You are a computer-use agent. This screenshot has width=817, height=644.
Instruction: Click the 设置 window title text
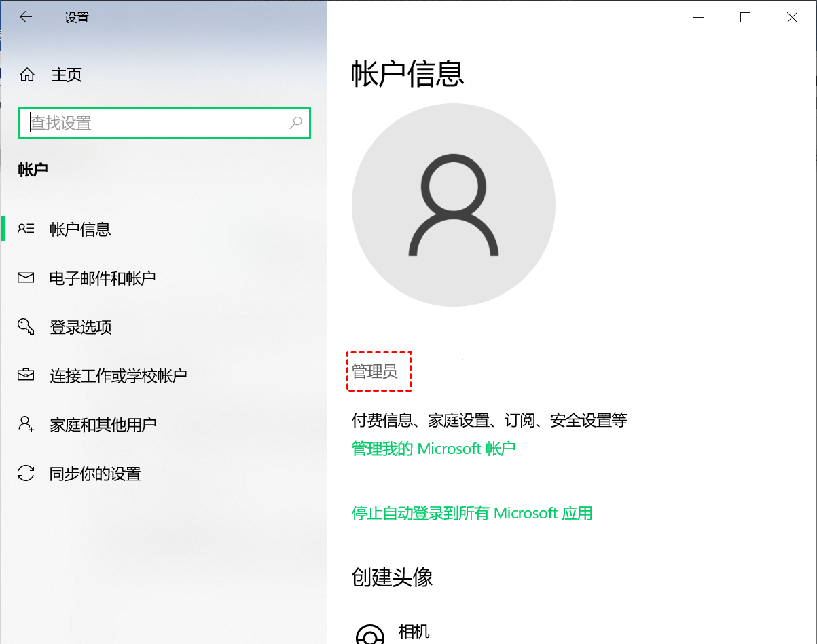click(77, 18)
